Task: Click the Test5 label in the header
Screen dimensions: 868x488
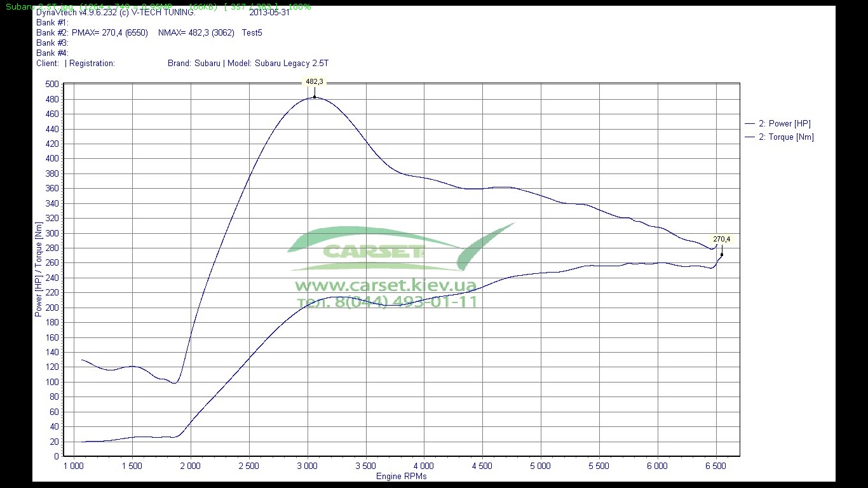Action: coord(252,33)
